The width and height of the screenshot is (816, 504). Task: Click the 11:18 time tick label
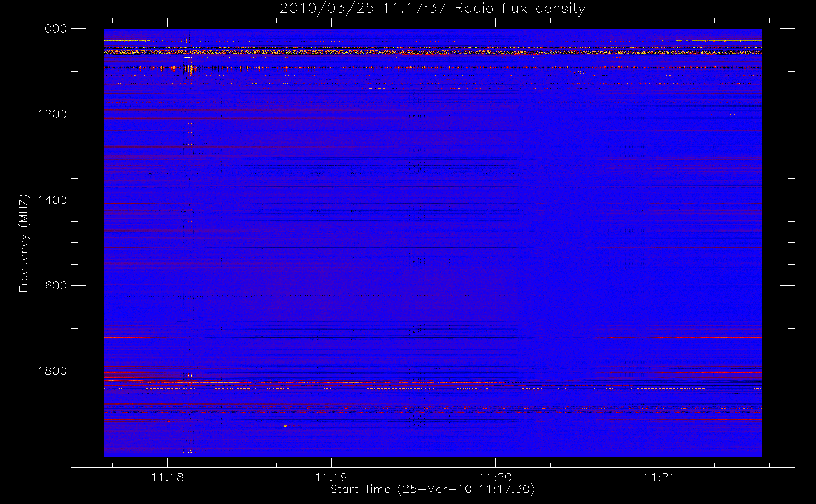(x=167, y=477)
